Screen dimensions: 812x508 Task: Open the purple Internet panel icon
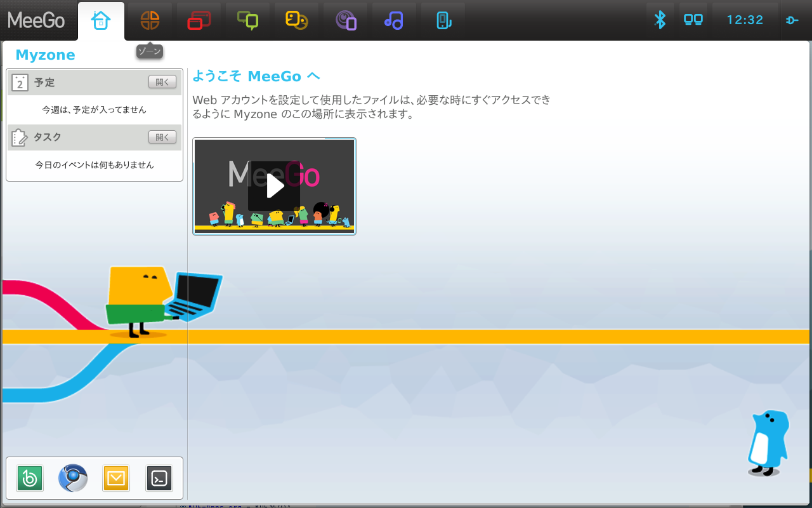345,21
